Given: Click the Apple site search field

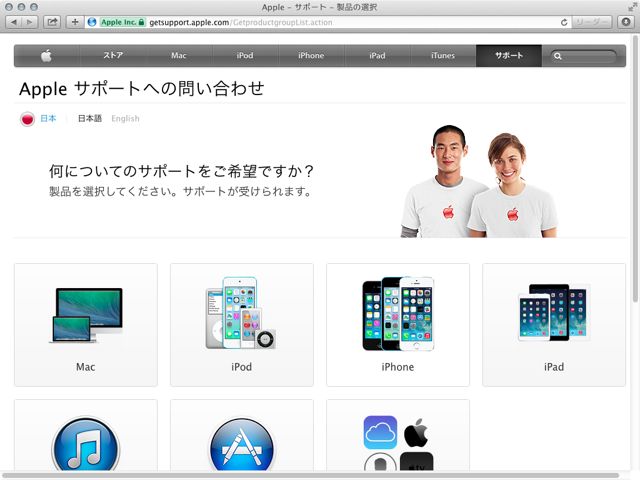Looking at the screenshot, I should [x=583, y=56].
